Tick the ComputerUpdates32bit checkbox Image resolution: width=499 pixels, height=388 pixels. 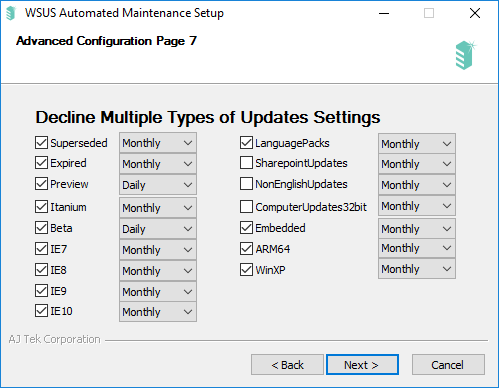click(246, 207)
